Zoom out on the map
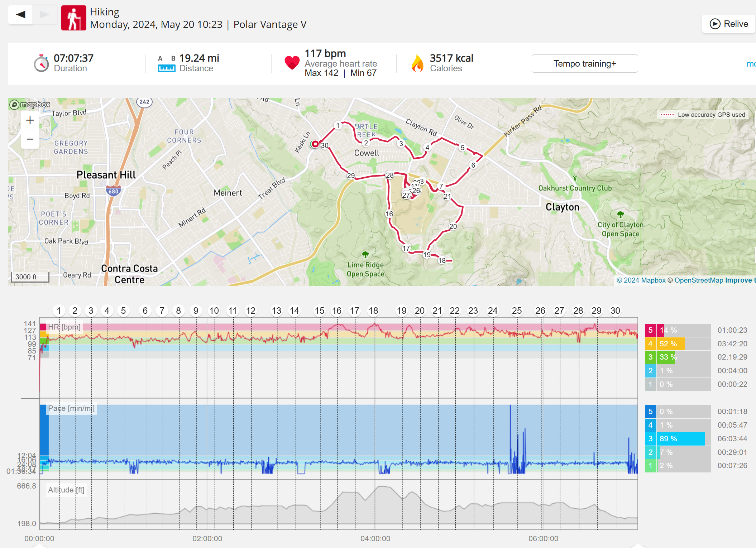This screenshot has width=756, height=548. pyautogui.click(x=30, y=139)
